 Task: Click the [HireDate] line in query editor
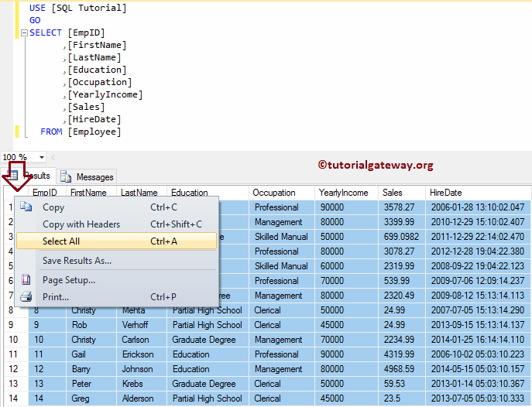pyautogui.click(x=94, y=119)
